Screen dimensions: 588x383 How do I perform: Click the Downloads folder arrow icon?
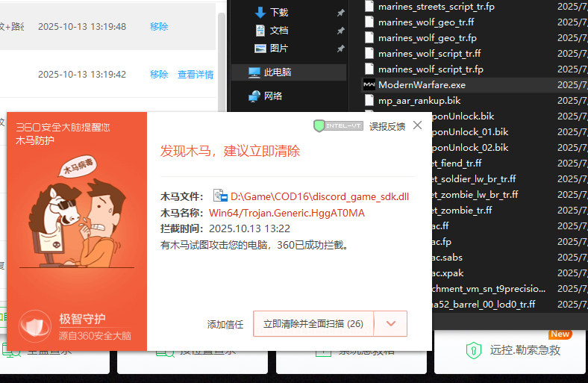260,13
